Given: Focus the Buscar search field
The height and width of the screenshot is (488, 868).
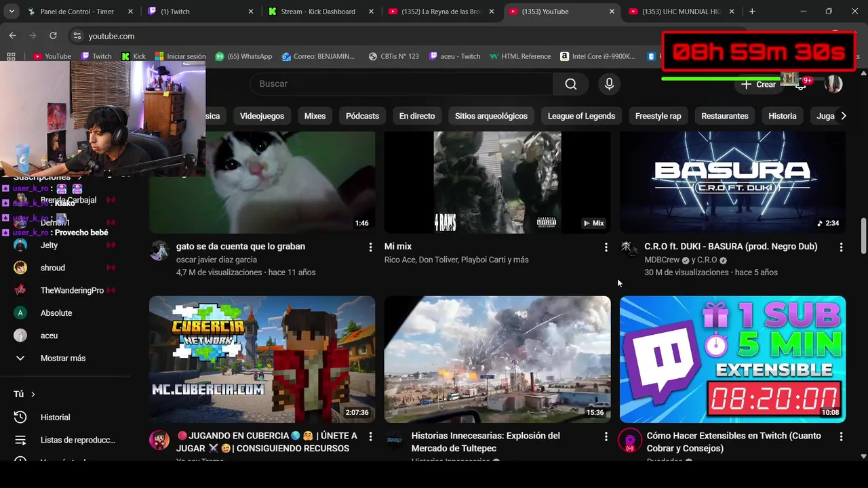Looking at the screenshot, I should tap(401, 83).
